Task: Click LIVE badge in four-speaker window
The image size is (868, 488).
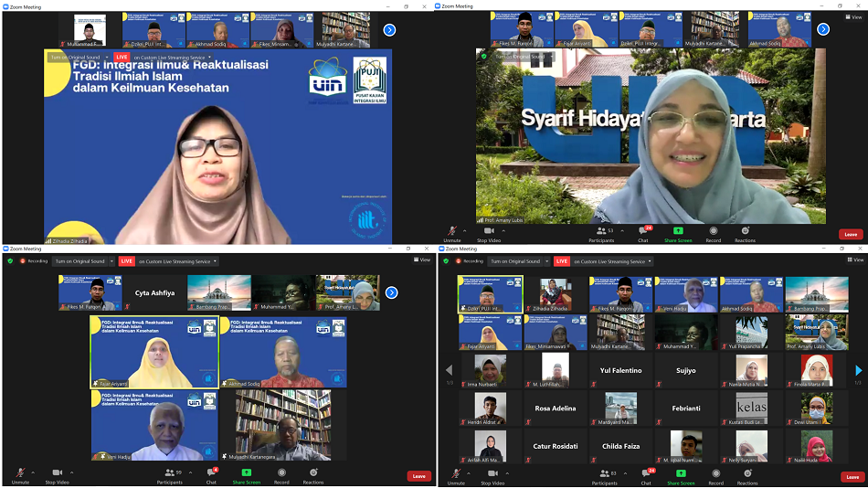Action: click(127, 260)
